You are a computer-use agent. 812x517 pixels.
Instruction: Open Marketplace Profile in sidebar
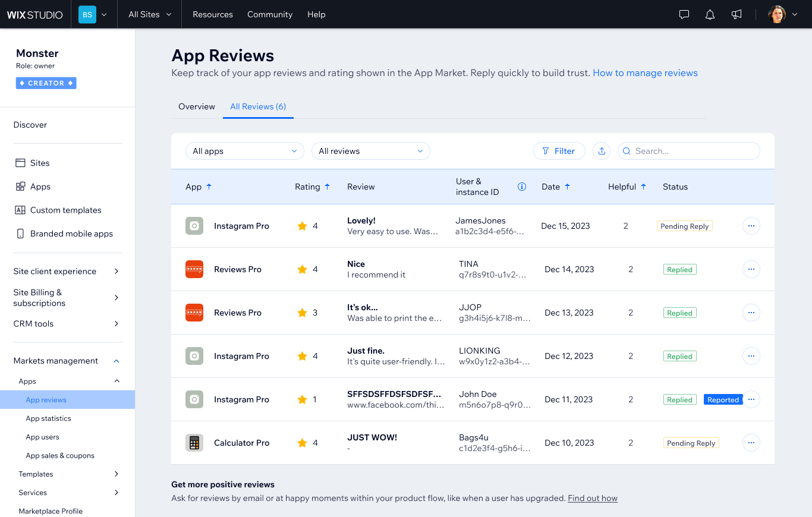[x=51, y=511]
